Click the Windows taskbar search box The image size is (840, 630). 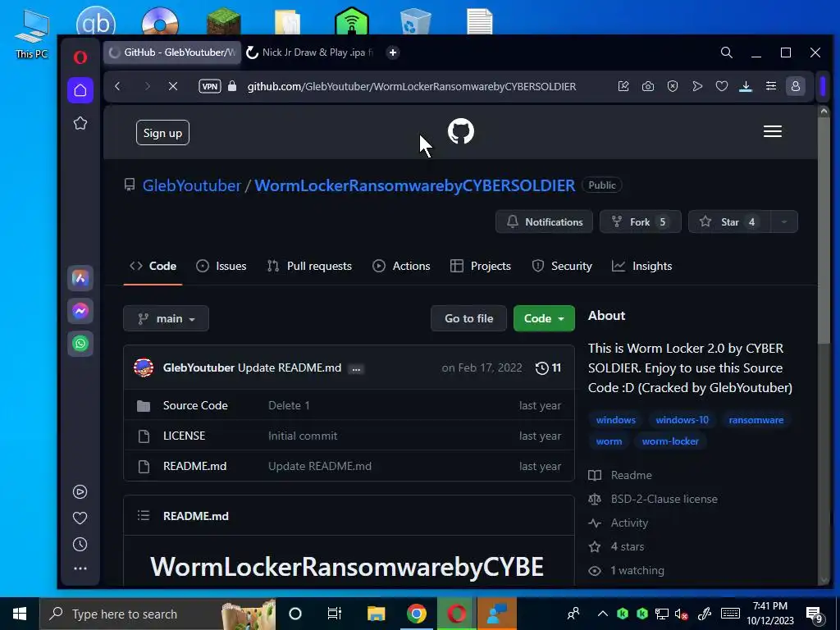coord(157,614)
